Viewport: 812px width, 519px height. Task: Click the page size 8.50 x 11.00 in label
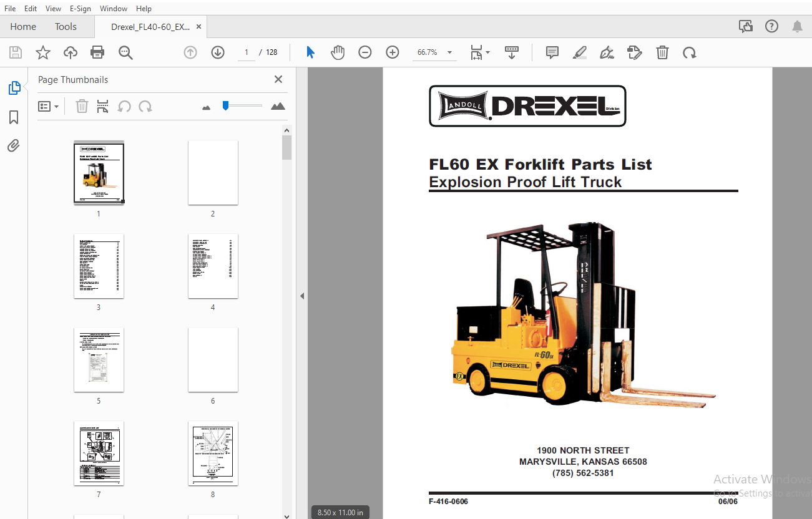pos(341,512)
